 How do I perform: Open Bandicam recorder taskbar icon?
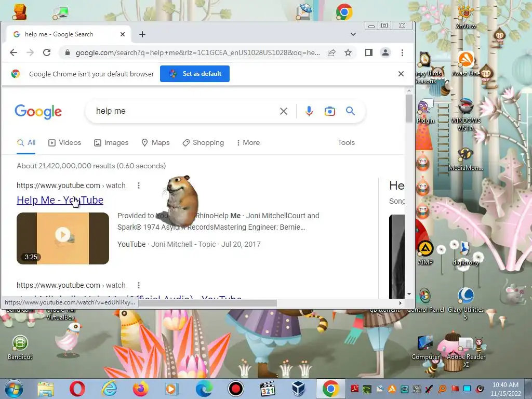coord(235,389)
